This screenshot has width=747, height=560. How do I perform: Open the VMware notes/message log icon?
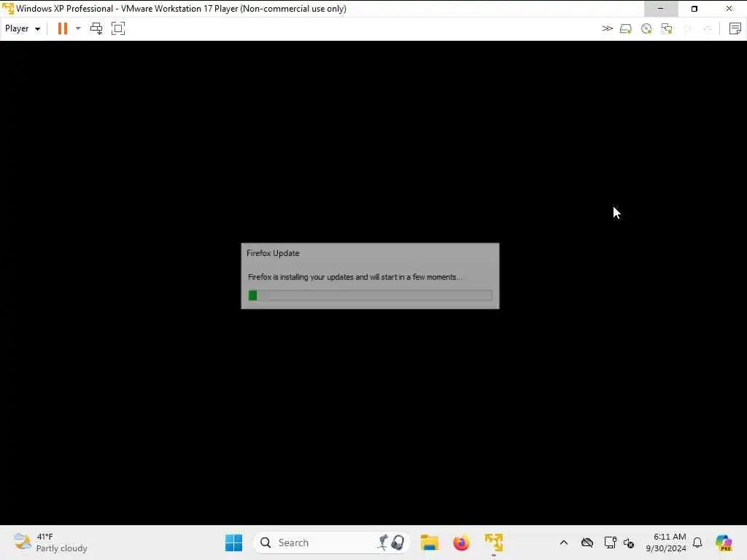(x=735, y=28)
